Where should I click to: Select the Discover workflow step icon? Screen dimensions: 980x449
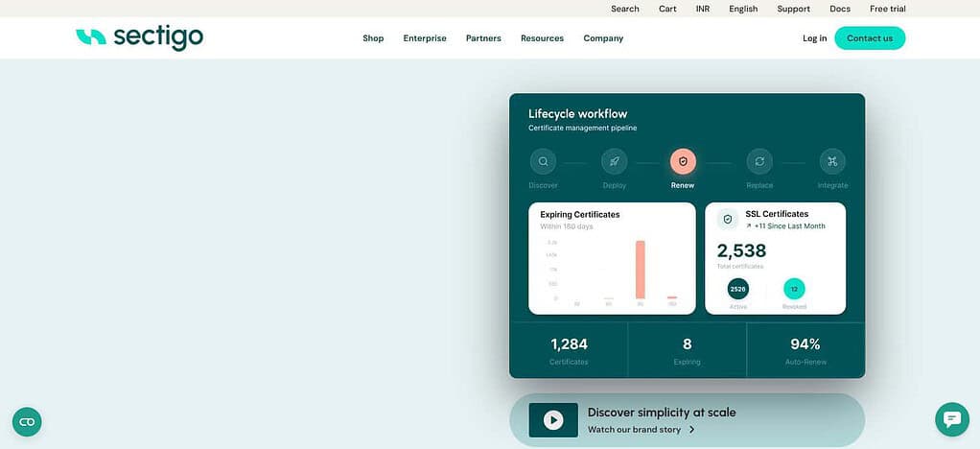tap(543, 161)
